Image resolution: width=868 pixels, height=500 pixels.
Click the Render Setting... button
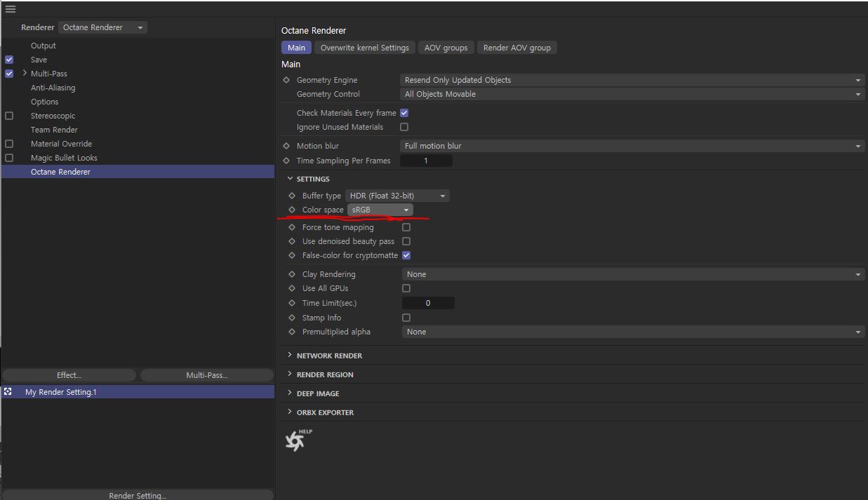tap(138, 495)
